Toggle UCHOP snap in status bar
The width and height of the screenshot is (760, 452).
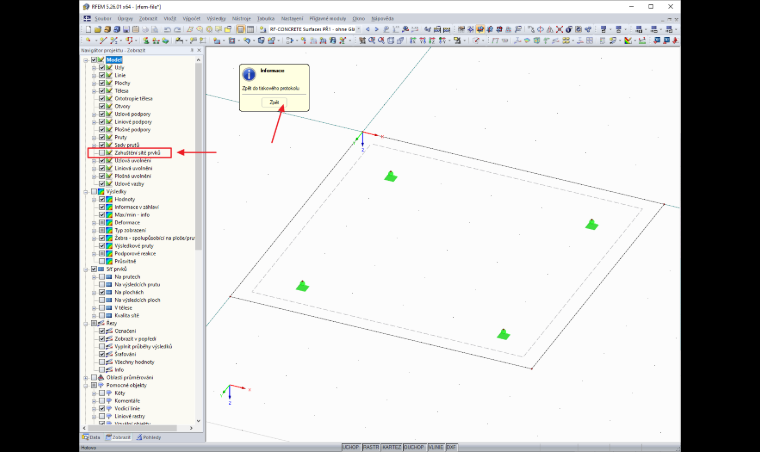pyautogui.click(x=351, y=447)
